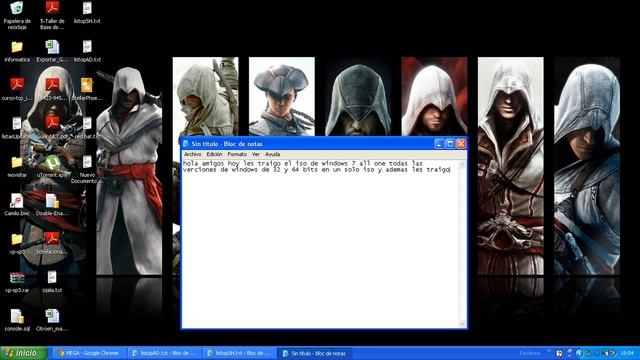Click the Notepad icon in title bar
The image size is (640, 360).
(186, 144)
